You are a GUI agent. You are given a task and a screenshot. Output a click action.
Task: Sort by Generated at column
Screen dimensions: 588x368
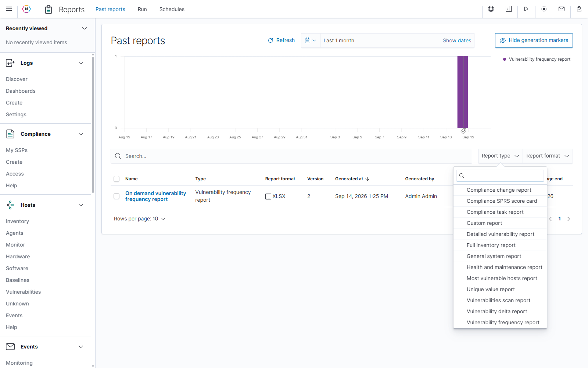point(352,179)
